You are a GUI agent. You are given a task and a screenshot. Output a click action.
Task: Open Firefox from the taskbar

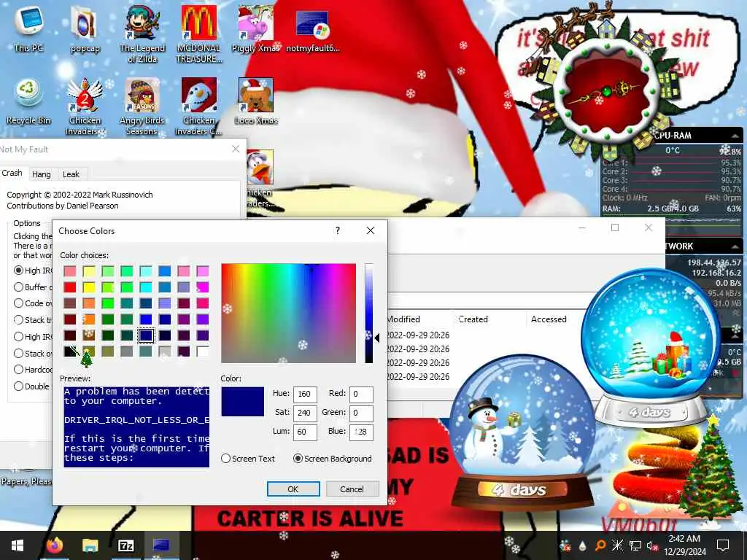pyautogui.click(x=55, y=545)
